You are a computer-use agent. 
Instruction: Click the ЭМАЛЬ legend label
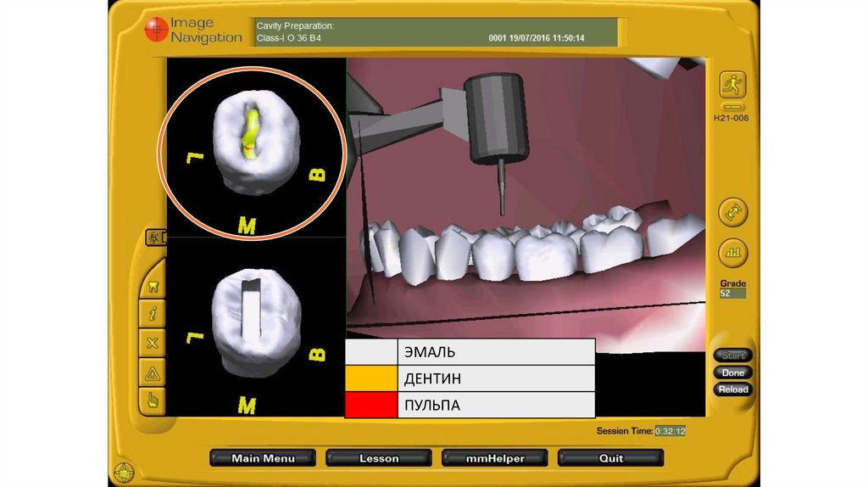430,352
